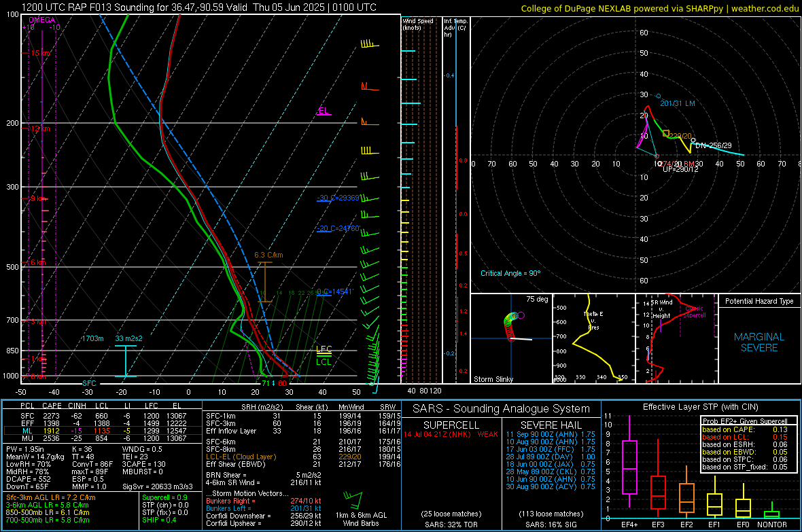Click the MARGINAL SEVERE hazard text
Viewport: 802px width, 532px height.
759,342
